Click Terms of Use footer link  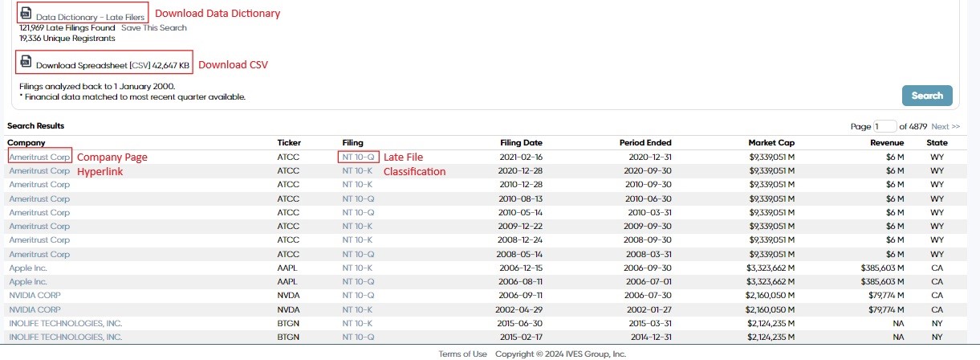463,354
